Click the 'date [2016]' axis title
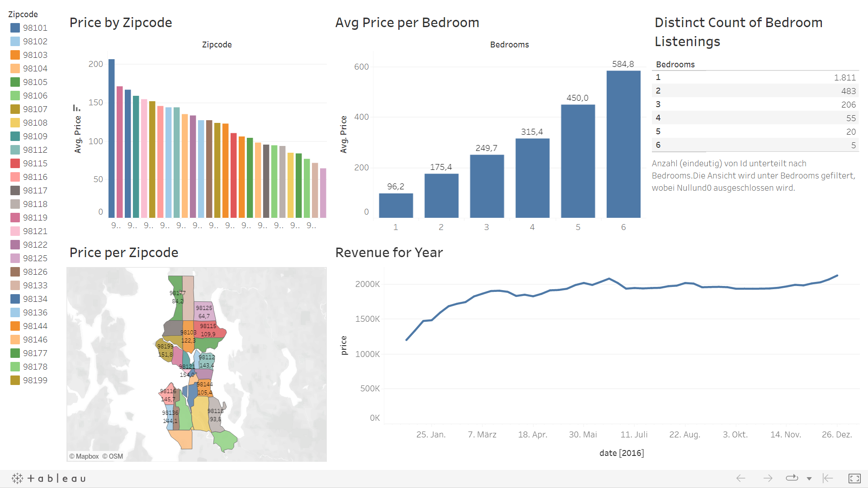Viewport: 868px width, 488px height. (x=622, y=453)
